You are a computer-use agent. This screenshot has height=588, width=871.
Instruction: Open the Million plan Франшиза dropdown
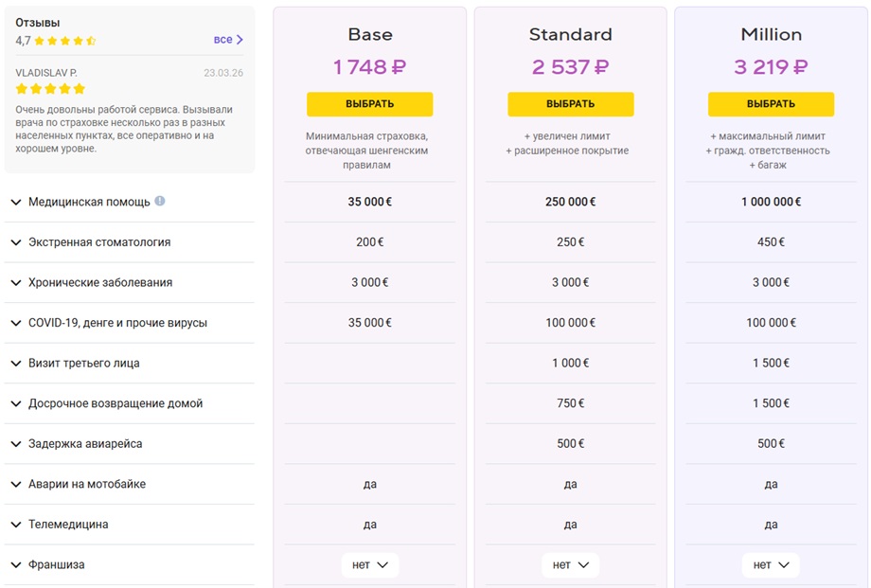771,564
